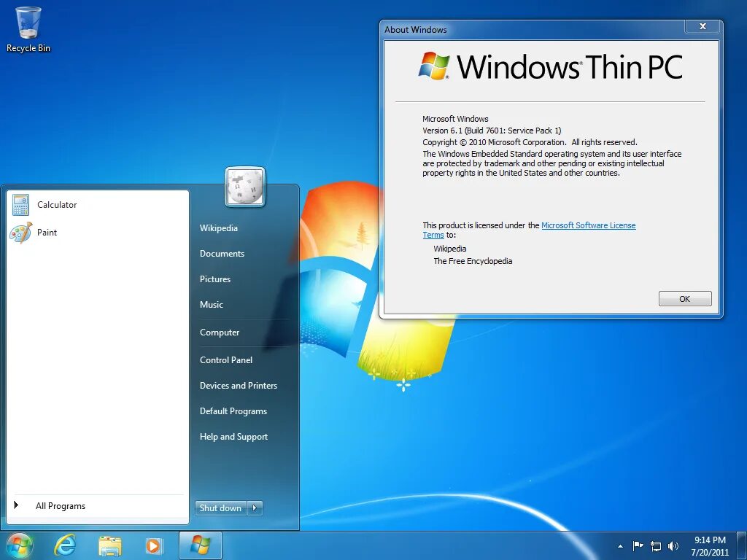Click the licensee name Wikipedia text
Viewport: 747px width, 560px height.
tap(449, 249)
